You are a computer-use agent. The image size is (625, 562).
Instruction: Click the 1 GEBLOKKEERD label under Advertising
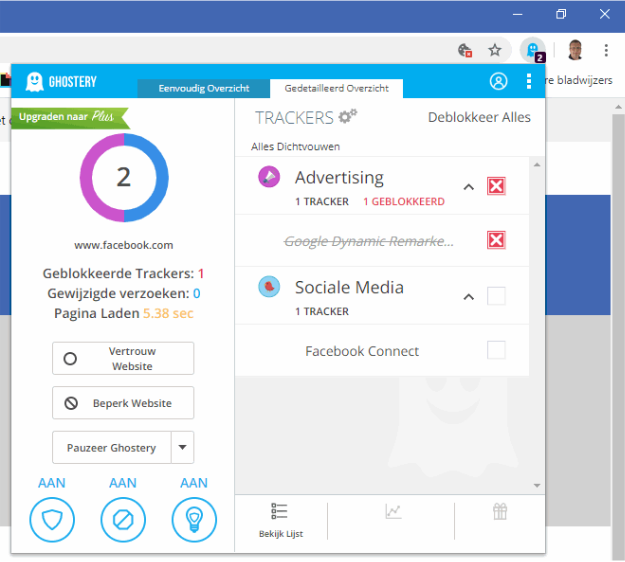coord(404,202)
